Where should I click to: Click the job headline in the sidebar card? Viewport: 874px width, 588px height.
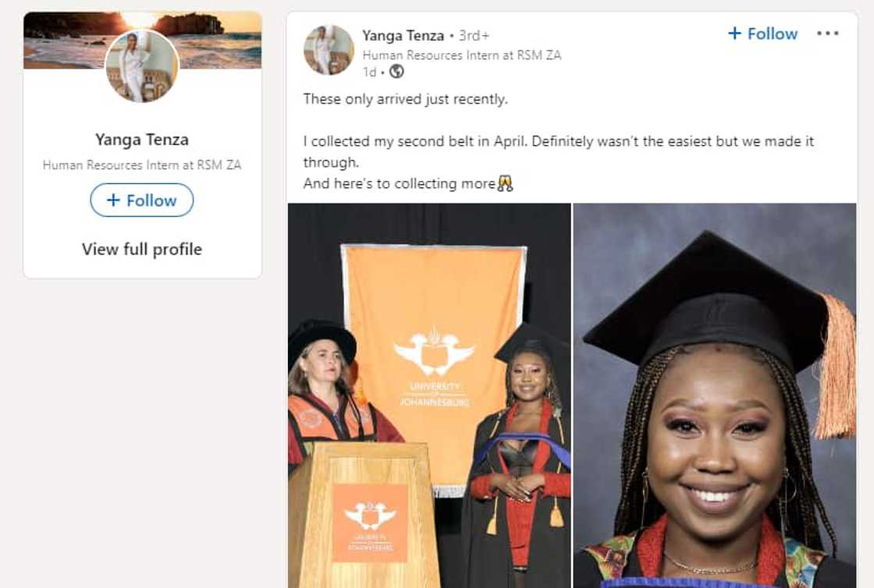142,165
